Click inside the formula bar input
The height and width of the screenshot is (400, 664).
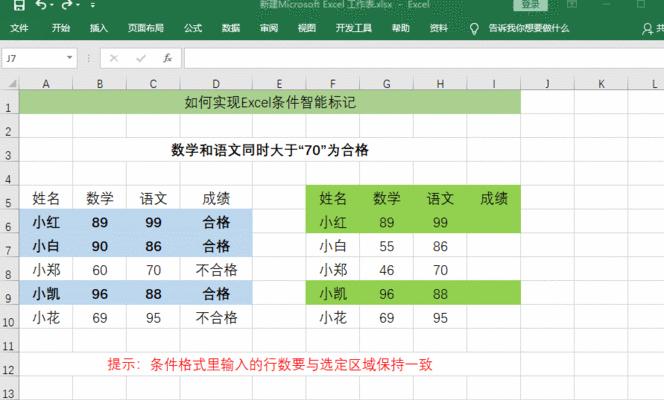point(423,58)
